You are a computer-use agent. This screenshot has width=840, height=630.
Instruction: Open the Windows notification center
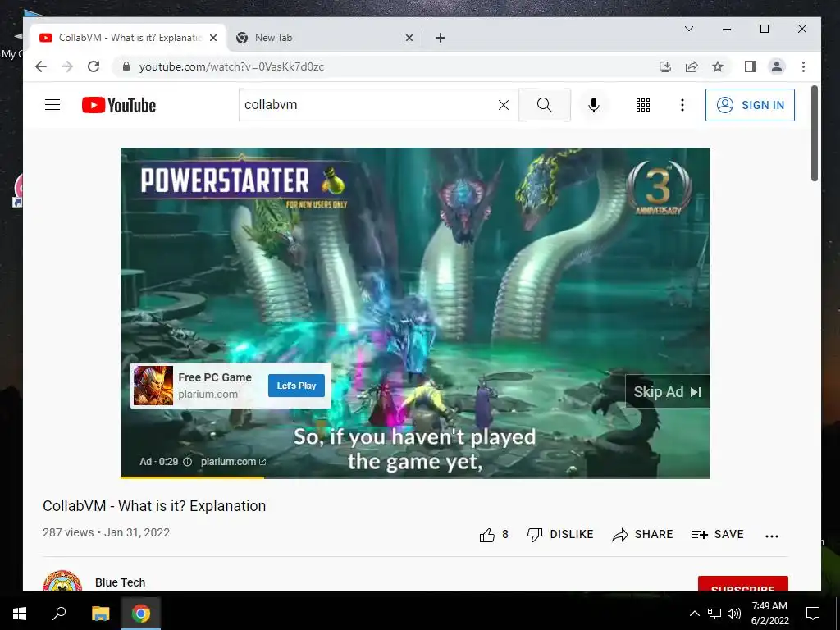click(813, 614)
